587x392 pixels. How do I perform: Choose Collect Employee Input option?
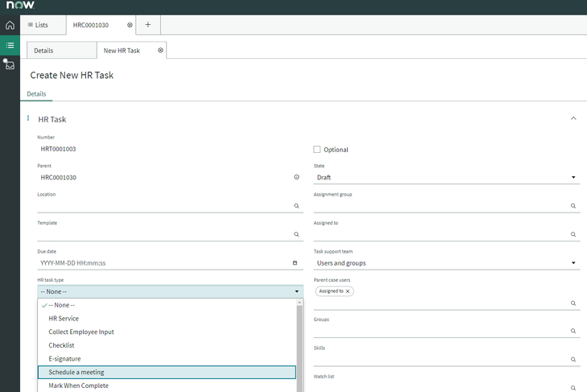click(x=167, y=332)
